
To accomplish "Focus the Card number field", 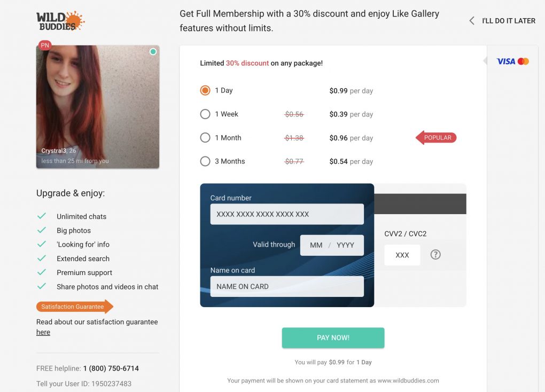I will (x=287, y=214).
